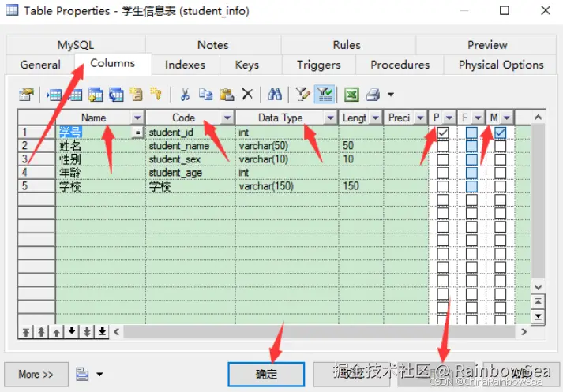Viewport: 563px width, 392px height.
Task: Switch to the Preview tab
Action: click(x=487, y=45)
